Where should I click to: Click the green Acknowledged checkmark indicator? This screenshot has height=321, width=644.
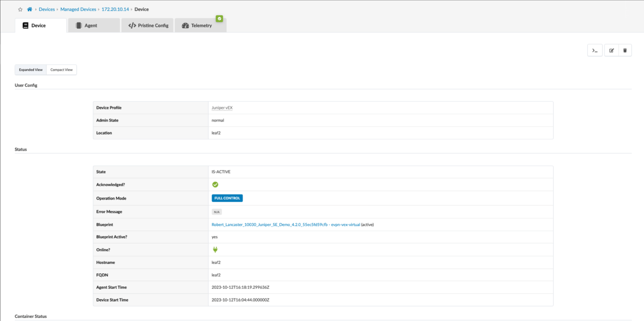tap(215, 184)
